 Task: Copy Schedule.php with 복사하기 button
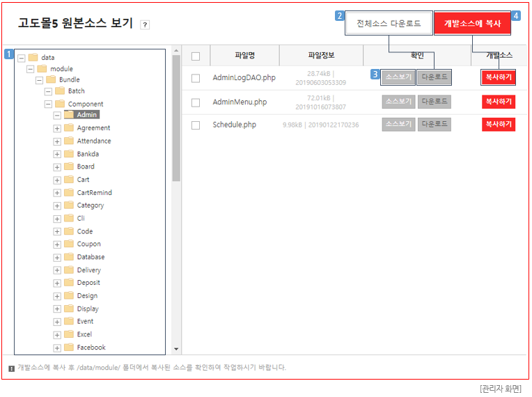(499, 125)
